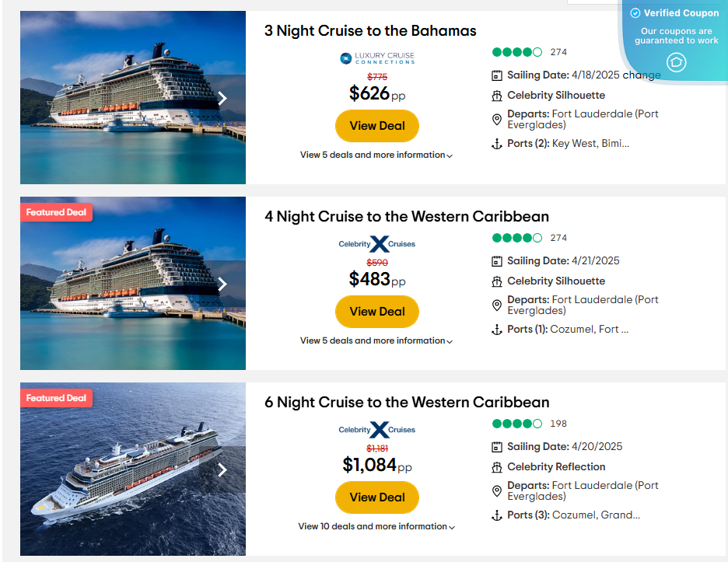Open the 3 Night Cruise to the Bahamas listing
This screenshot has width=728, height=562.
[x=369, y=31]
